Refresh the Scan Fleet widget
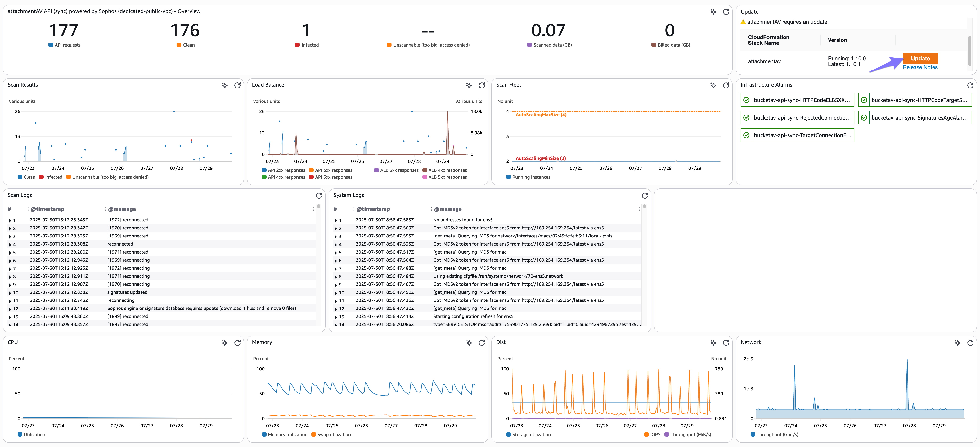The height and width of the screenshot is (447, 980). point(726,85)
